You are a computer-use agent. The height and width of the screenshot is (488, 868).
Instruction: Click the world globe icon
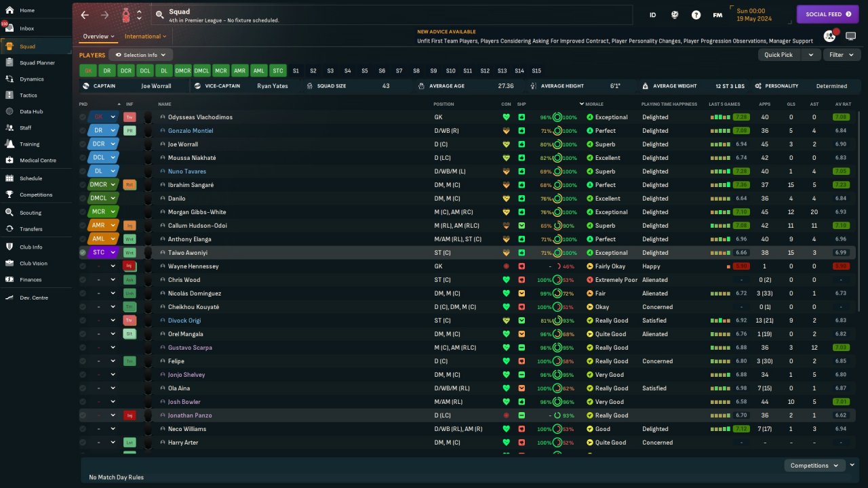[x=675, y=15]
